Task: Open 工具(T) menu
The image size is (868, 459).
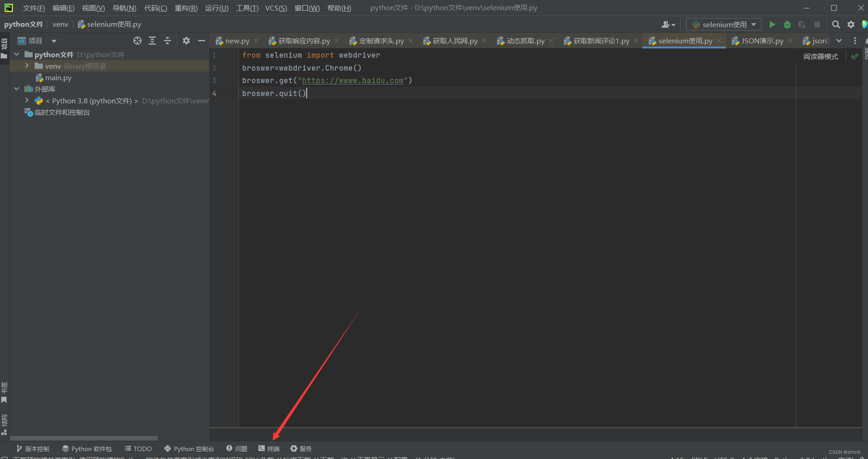Action: [x=247, y=8]
